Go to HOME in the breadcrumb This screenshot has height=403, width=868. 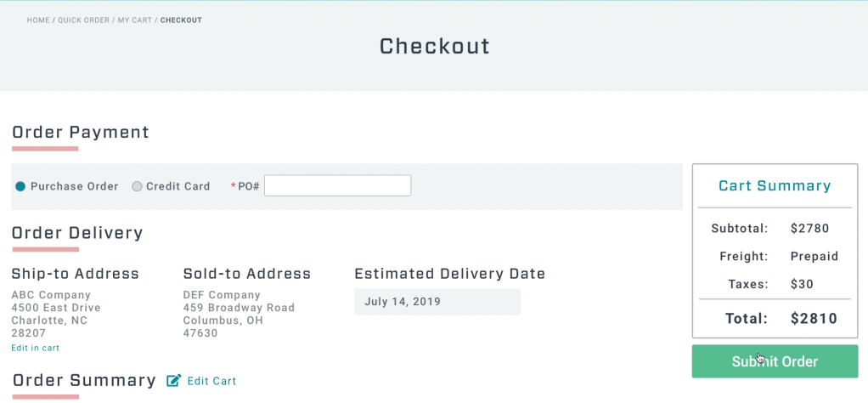[38, 20]
